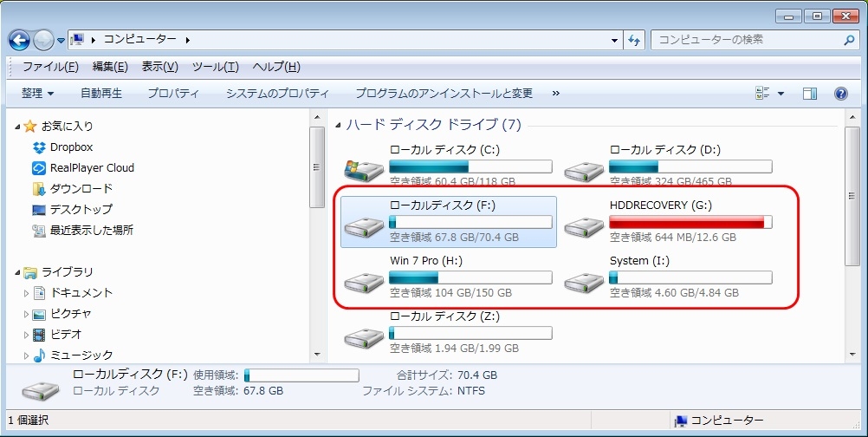The height and width of the screenshot is (437, 868).
Task: Click the magnifier search icon
Action: (x=849, y=40)
